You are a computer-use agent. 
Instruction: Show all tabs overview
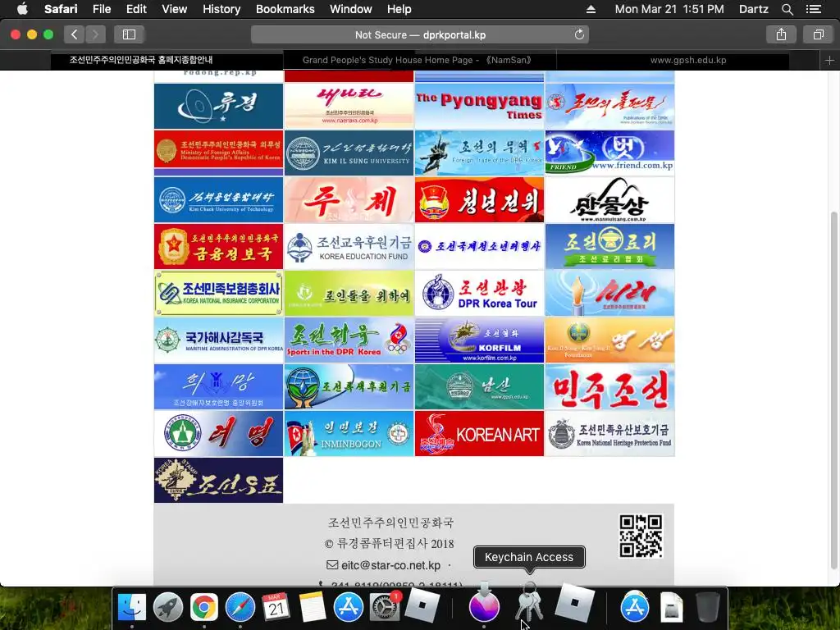click(x=818, y=34)
